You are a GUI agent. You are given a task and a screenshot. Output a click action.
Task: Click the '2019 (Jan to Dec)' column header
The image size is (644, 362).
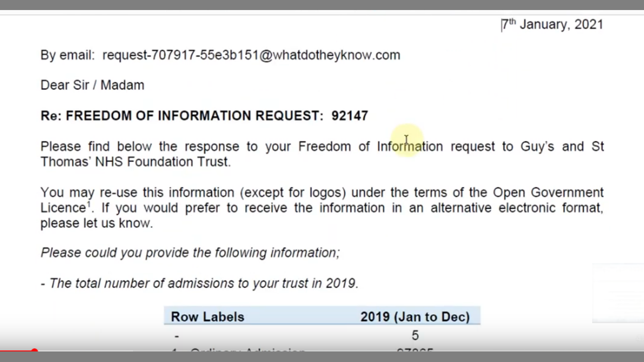415,317
